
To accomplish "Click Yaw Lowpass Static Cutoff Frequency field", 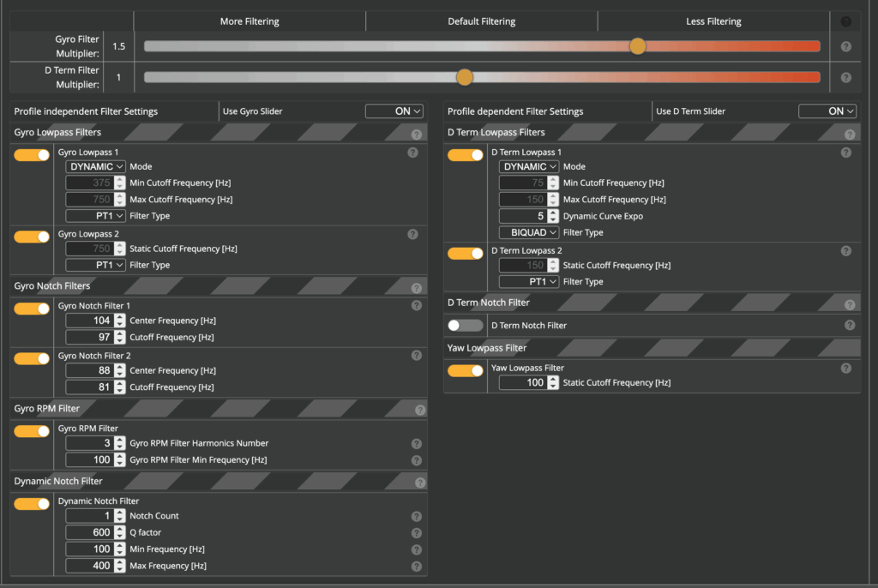I will tap(528, 382).
